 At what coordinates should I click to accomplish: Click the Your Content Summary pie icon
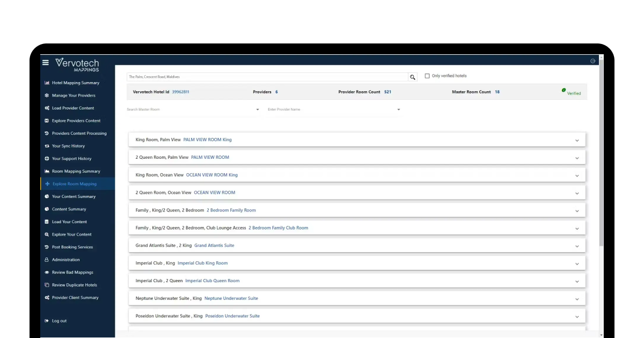pyautogui.click(x=47, y=196)
